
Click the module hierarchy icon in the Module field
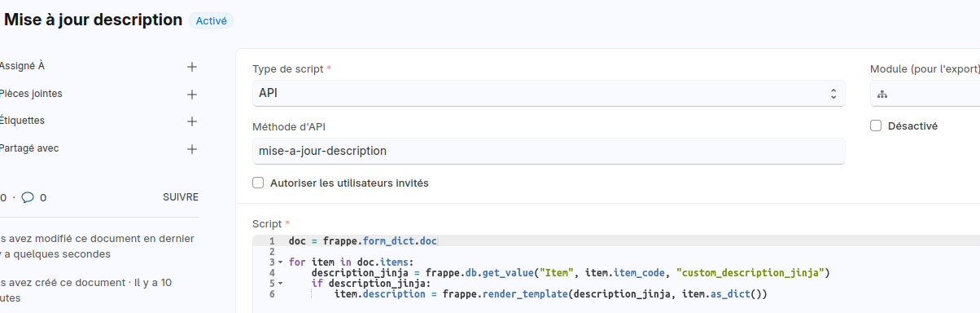click(882, 94)
